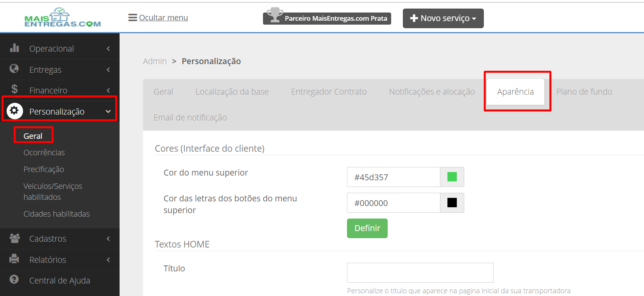Go to Notificações e alocação tab
The image size is (644, 296).
[x=432, y=92]
